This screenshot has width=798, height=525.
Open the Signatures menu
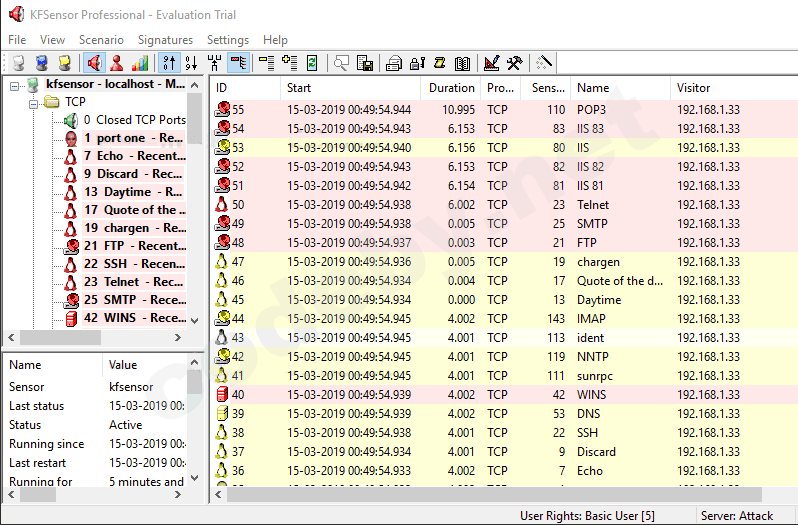tap(165, 40)
